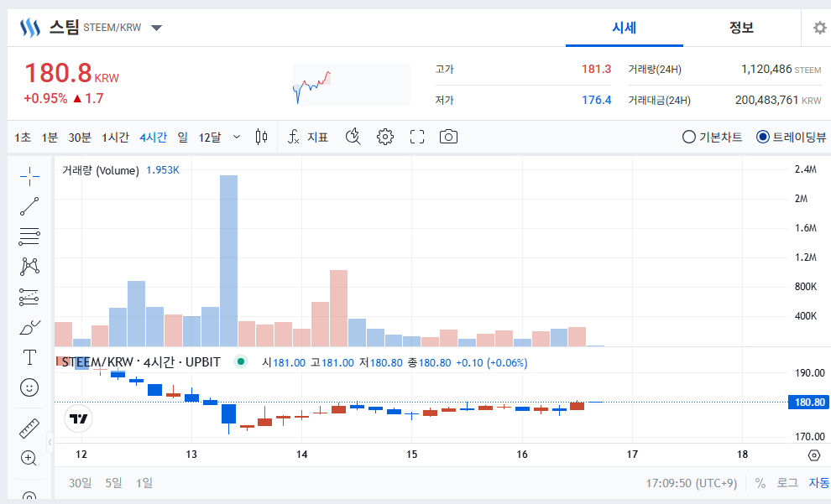Click the low price value 176.4
Viewport: 831px width, 504px height.
pos(596,100)
